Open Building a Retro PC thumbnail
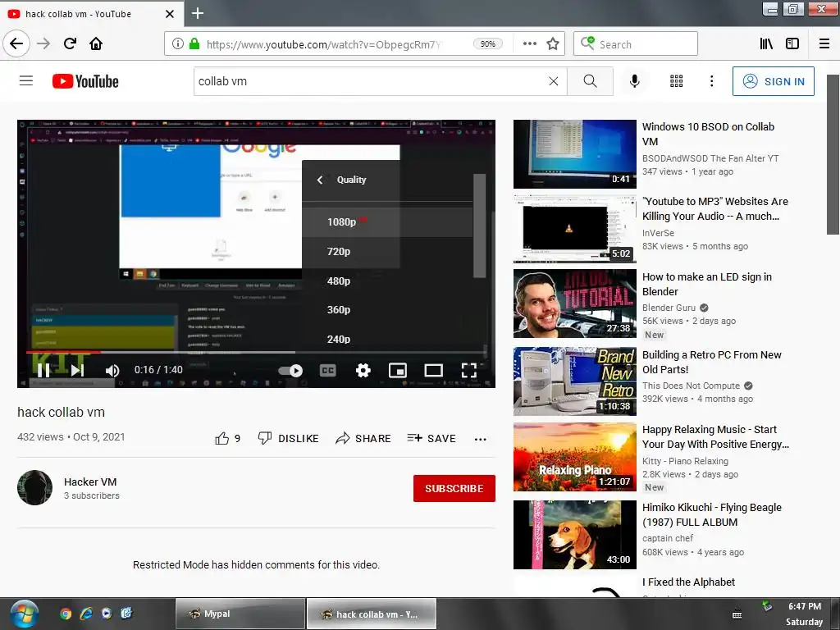Viewport: 840px width, 630px height. pos(575,381)
